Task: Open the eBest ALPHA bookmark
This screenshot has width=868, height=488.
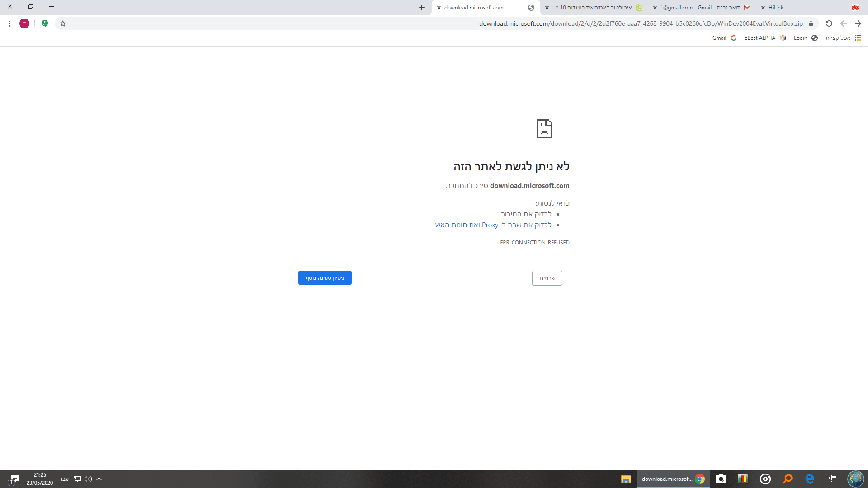Action: pyautogui.click(x=760, y=38)
